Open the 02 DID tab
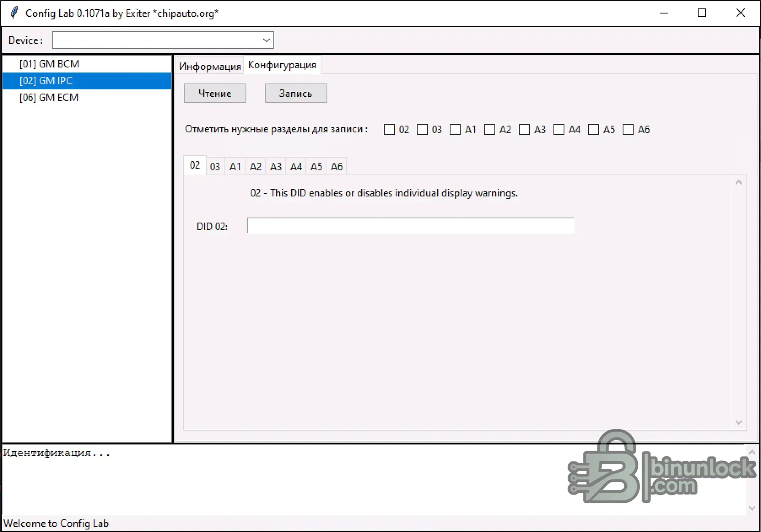 (x=195, y=165)
